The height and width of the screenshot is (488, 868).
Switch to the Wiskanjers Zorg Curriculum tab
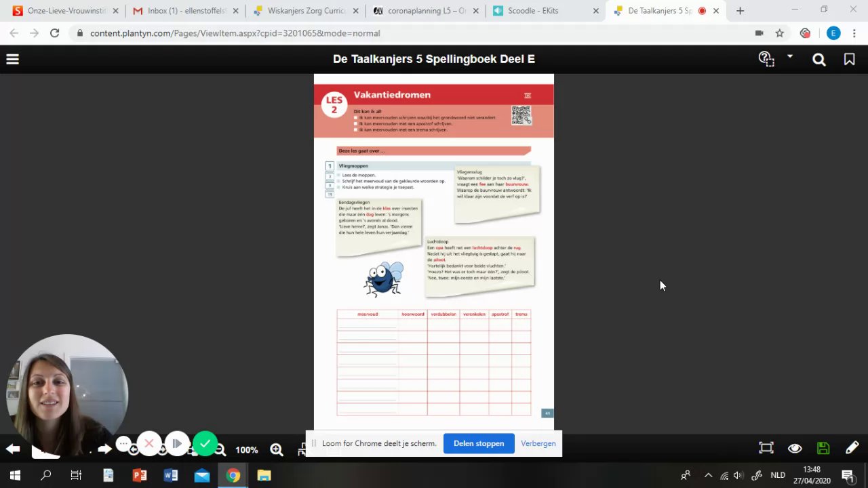(306, 11)
